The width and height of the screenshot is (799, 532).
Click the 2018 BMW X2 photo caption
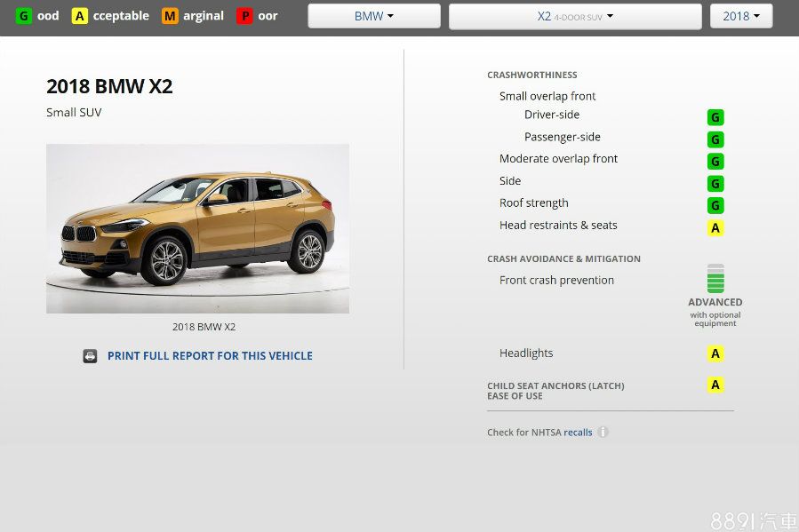pos(204,327)
